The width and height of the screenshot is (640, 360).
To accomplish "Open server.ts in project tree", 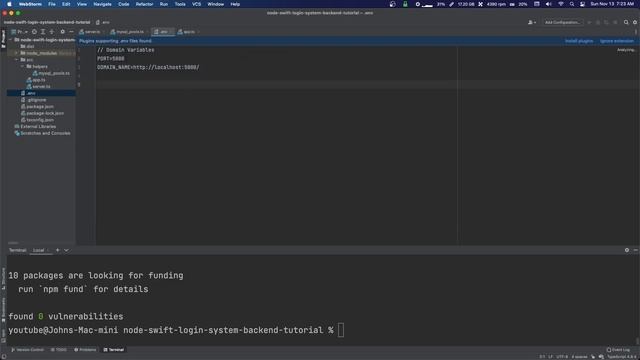I will (39, 87).
